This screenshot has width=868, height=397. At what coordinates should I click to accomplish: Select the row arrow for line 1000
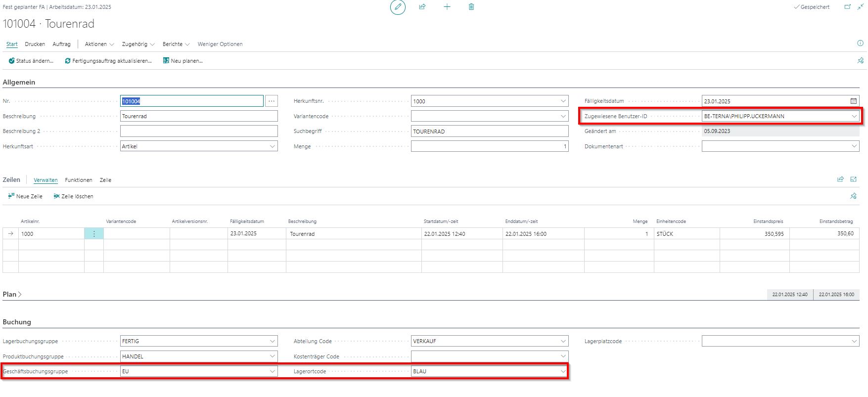pos(11,234)
